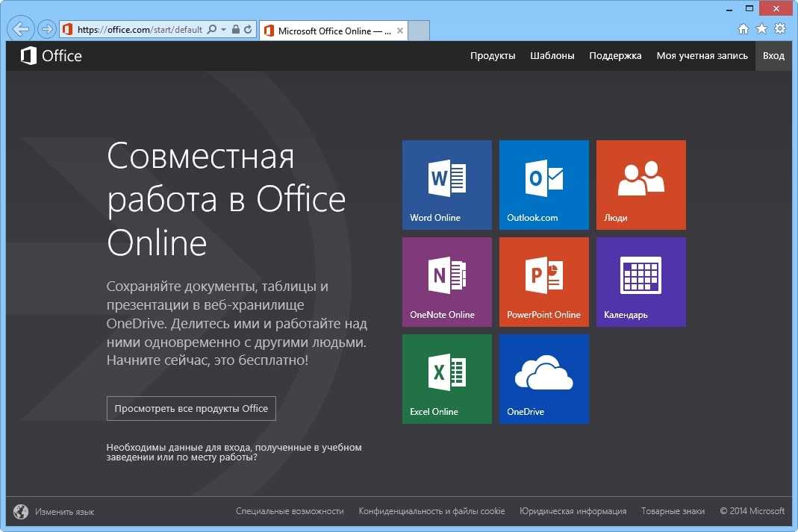Open Моя учетная запись
Viewport: 798px width, 532px height.
pos(702,55)
